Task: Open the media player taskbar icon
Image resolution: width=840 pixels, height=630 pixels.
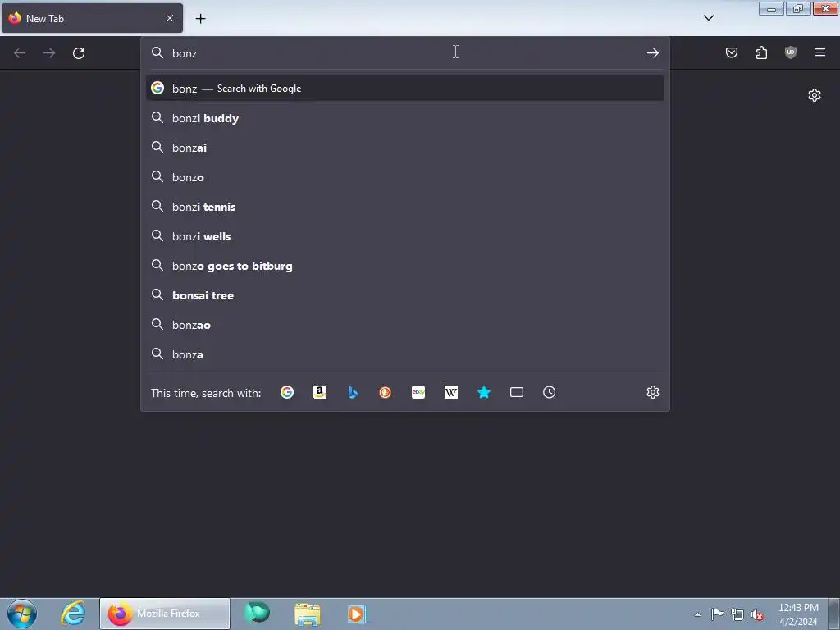Action: coord(357,614)
